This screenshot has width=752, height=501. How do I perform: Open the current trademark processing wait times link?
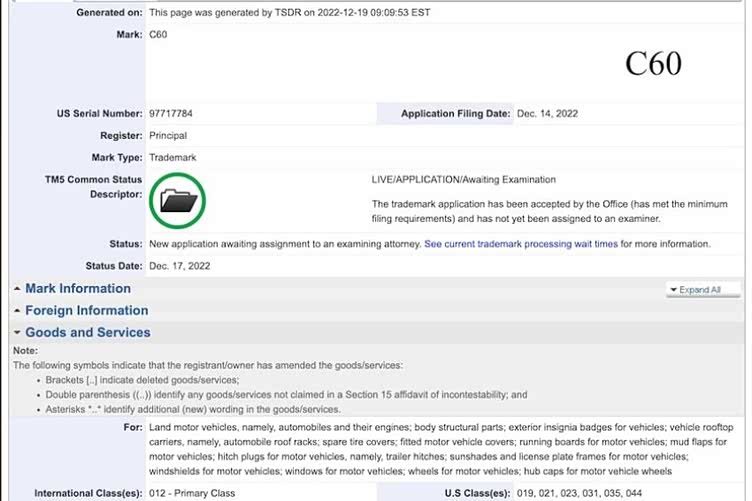tap(520, 244)
